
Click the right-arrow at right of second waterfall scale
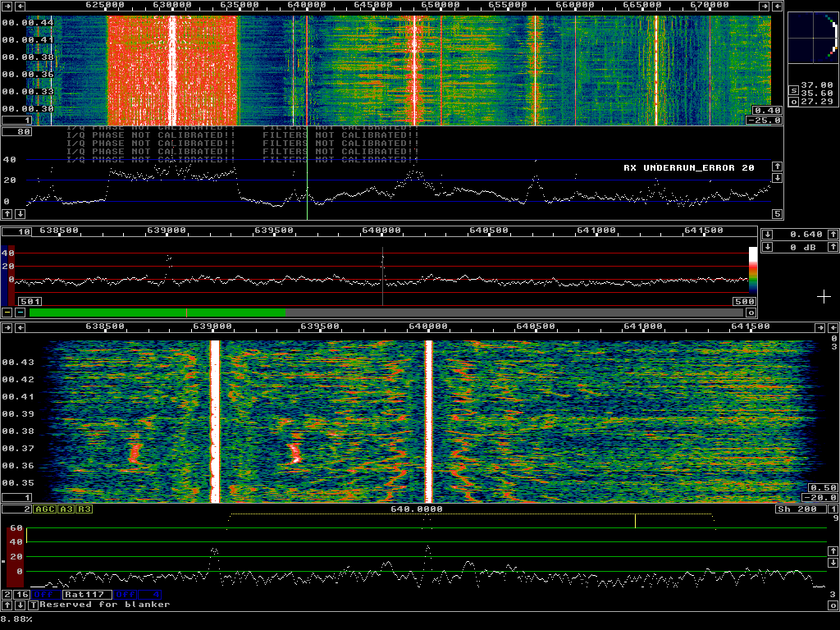coord(820,327)
